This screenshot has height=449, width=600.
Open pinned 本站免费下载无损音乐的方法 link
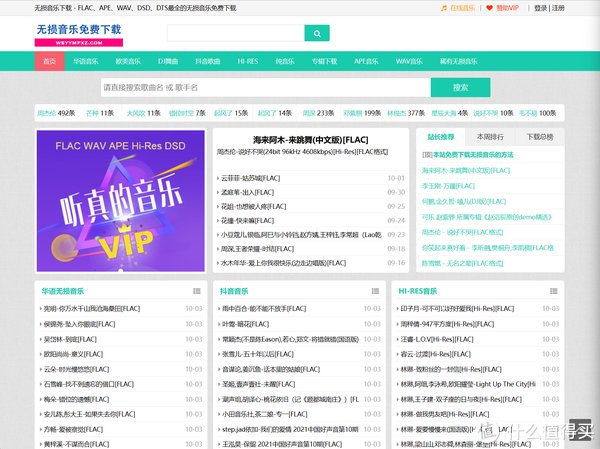(473, 155)
